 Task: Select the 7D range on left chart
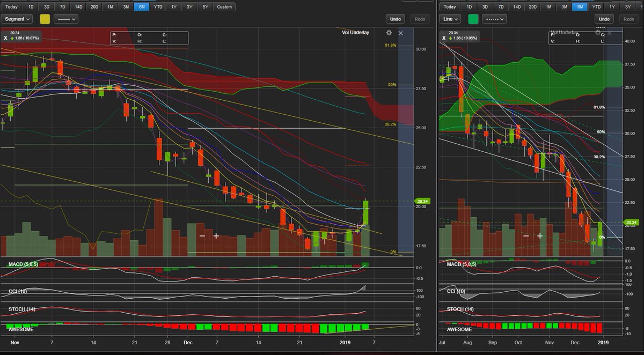62,6
